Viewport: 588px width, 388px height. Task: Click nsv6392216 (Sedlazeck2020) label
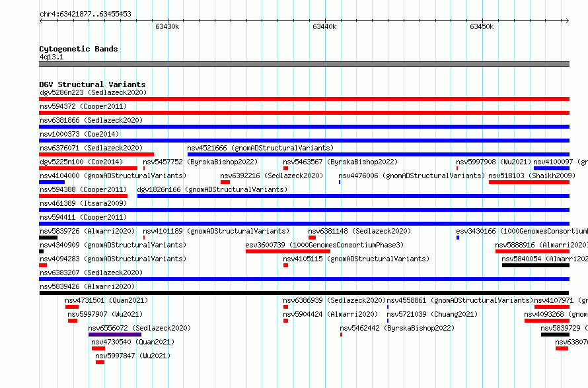272,176
